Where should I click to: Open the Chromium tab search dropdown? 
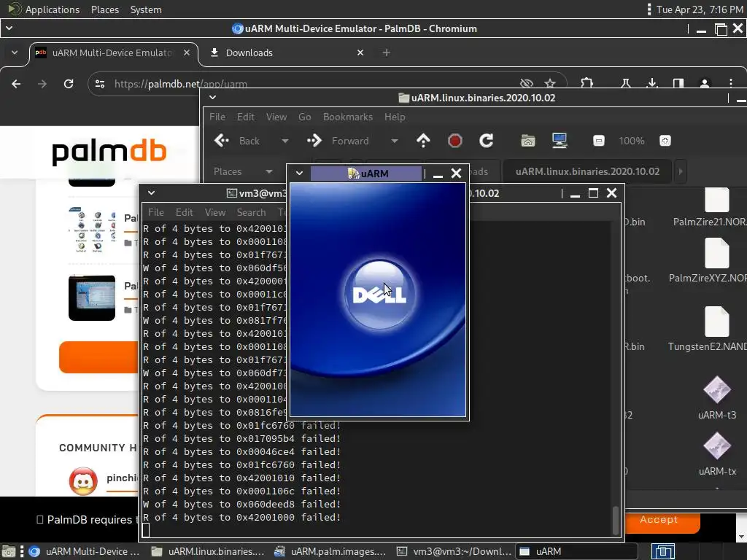pos(15,52)
